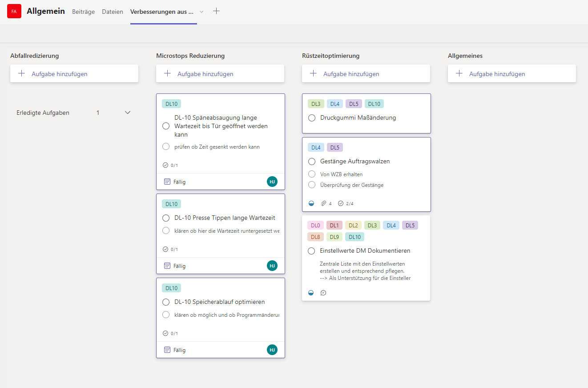Click checklist progress icon on Speicherablauf optimieren card
588x388 pixels.
click(x=165, y=333)
